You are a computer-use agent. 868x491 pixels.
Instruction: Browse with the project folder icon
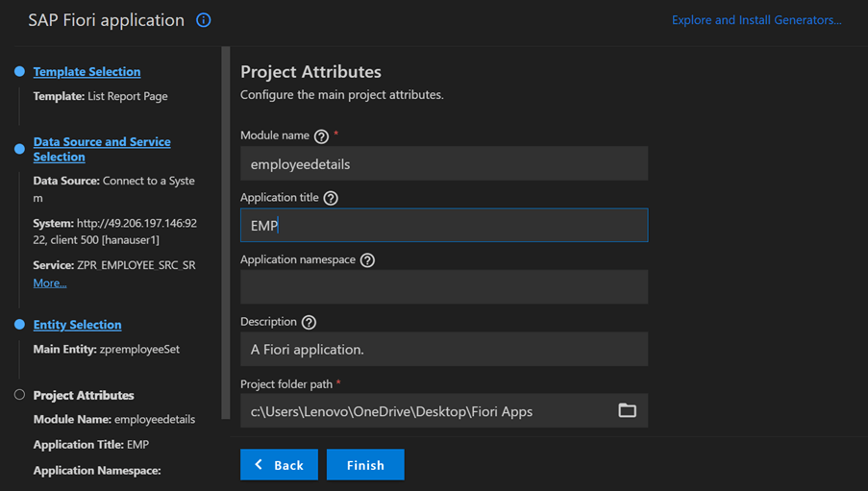point(627,410)
